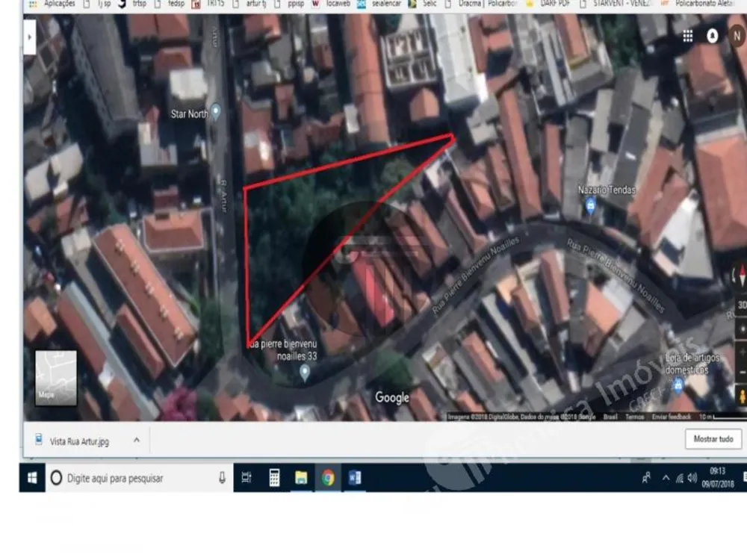Click the microphone icon in search box
This screenshot has height=560, width=747.
pos(222,478)
